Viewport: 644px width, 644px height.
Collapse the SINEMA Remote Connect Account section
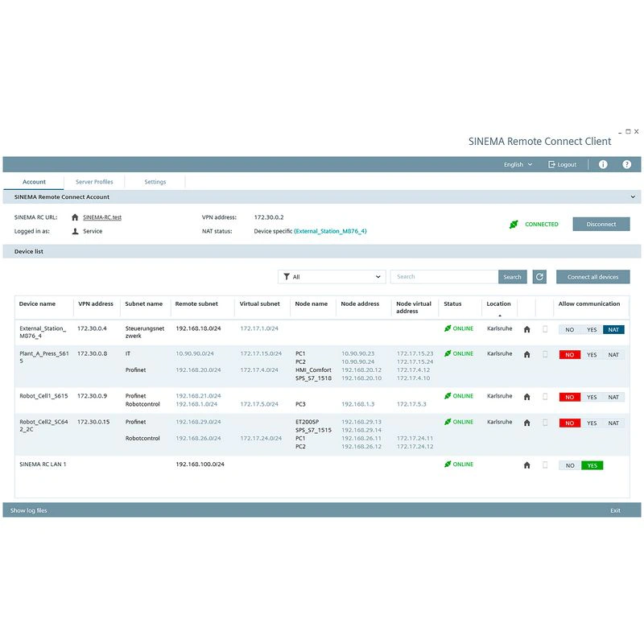pos(633,196)
